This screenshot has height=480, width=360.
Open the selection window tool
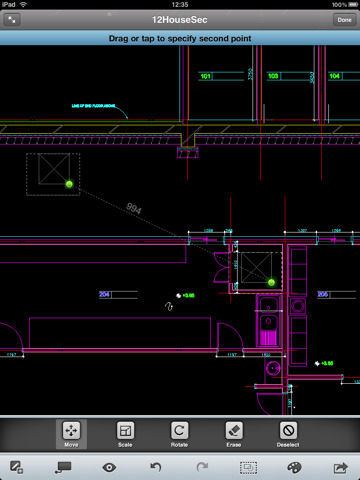point(248,467)
